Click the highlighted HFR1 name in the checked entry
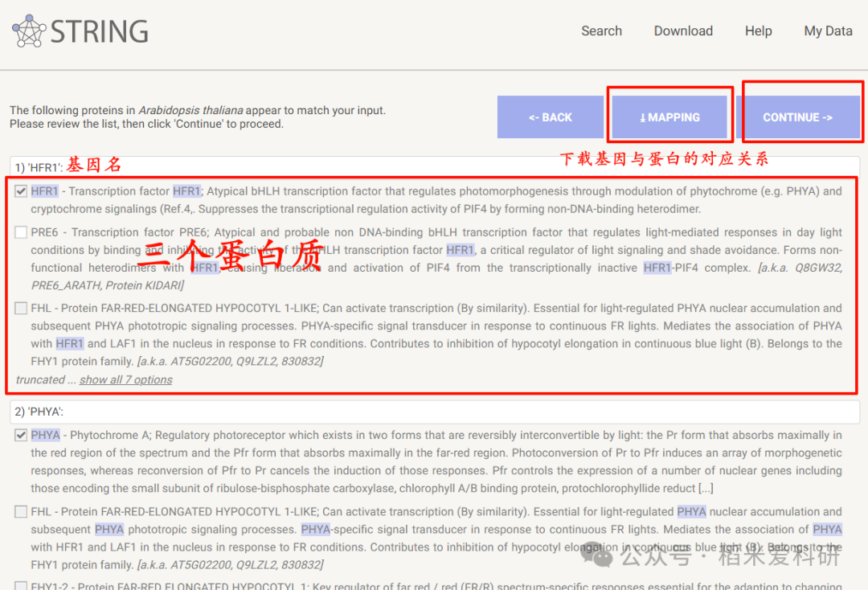Screen dimensions: 868x590 [45, 191]
